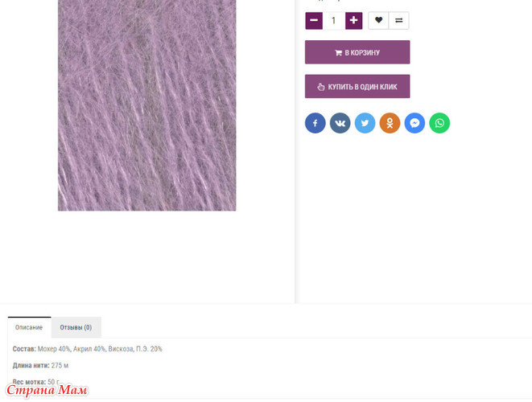Switch to the Отзывы (0) tab

[76, 327]
